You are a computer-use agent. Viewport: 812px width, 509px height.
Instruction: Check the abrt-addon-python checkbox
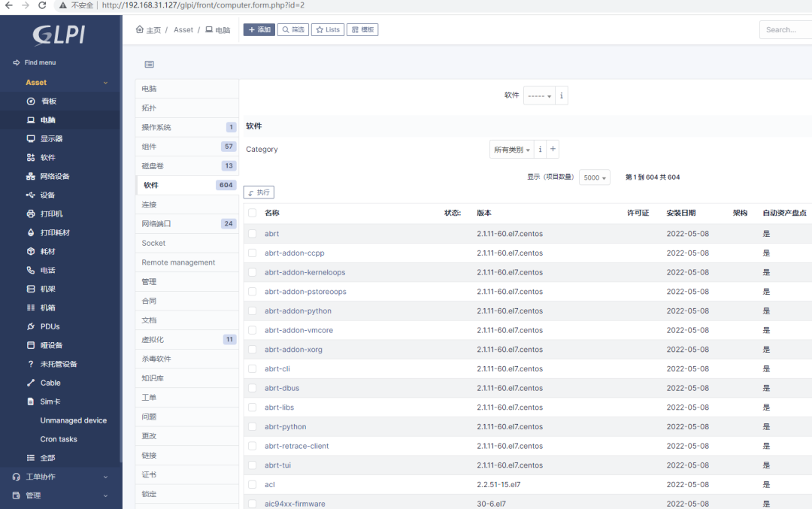point(252,311)
